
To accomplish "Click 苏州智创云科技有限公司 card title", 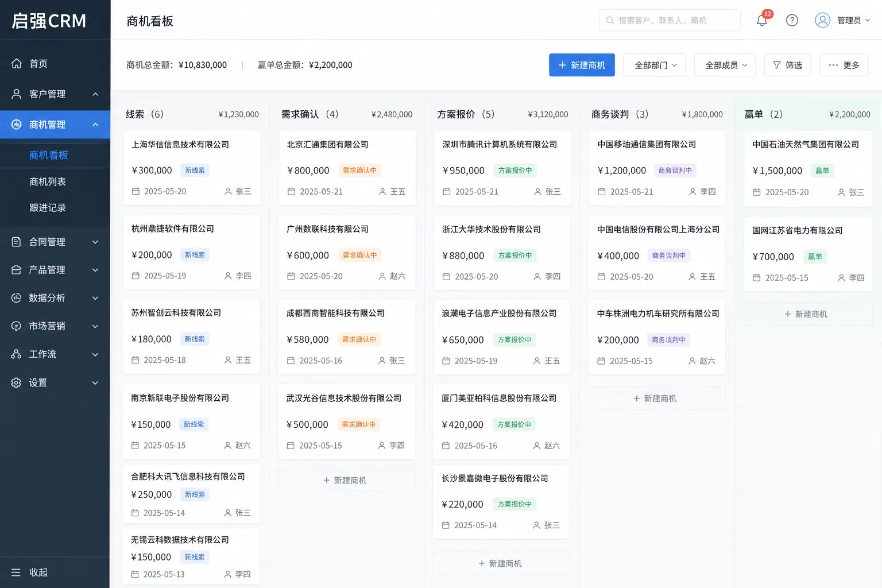I will (x=176, y=312).
